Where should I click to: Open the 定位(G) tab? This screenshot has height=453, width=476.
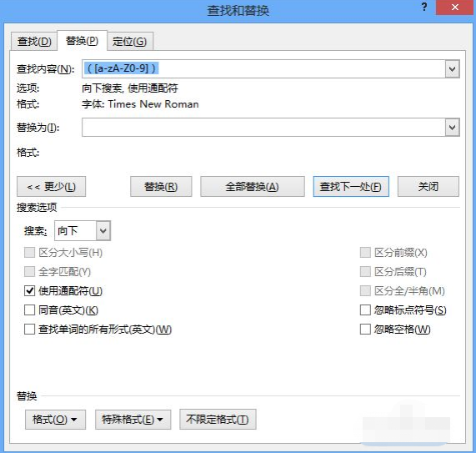(x=130, y=42)
